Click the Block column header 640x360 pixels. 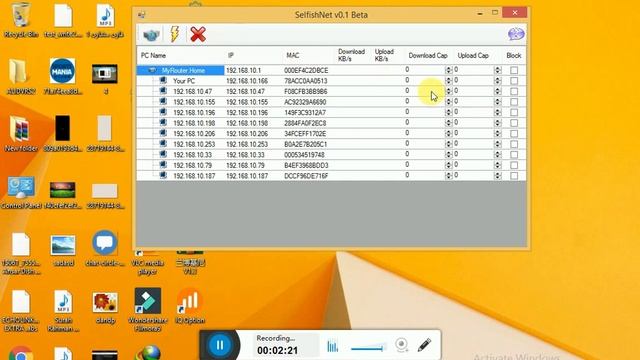(x=514, y=56)
